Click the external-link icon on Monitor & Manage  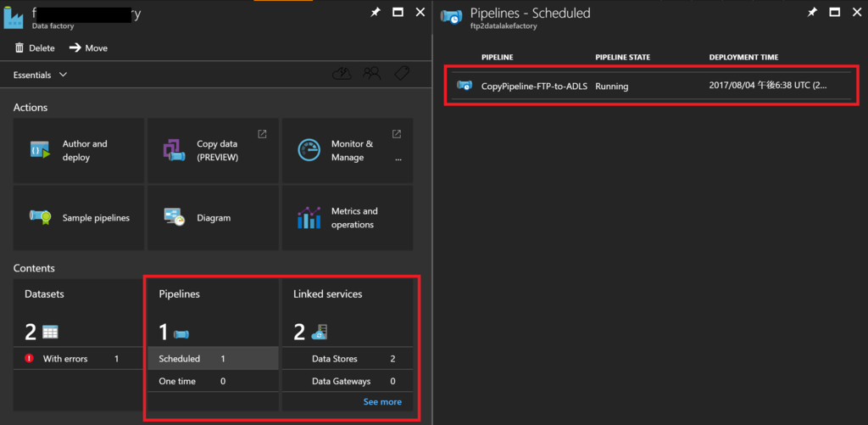click(x=397, y=134)
